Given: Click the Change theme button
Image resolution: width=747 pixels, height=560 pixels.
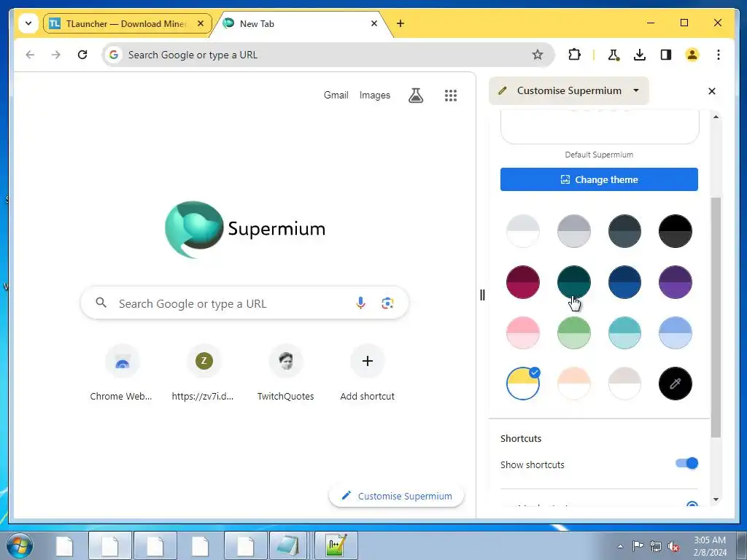Looking at the screenshot, I should [599, 179].
